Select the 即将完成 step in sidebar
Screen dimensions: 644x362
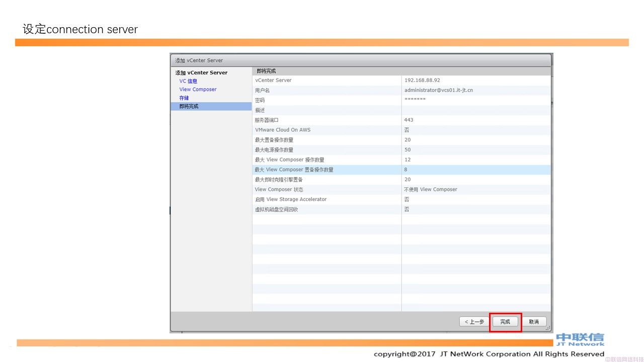[211, 107]
